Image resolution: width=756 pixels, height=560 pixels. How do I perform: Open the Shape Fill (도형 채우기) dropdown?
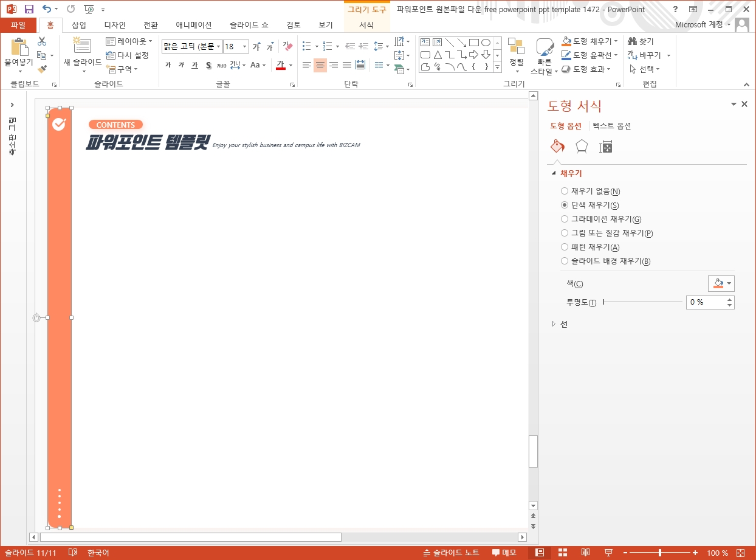[x=590, y=41]
